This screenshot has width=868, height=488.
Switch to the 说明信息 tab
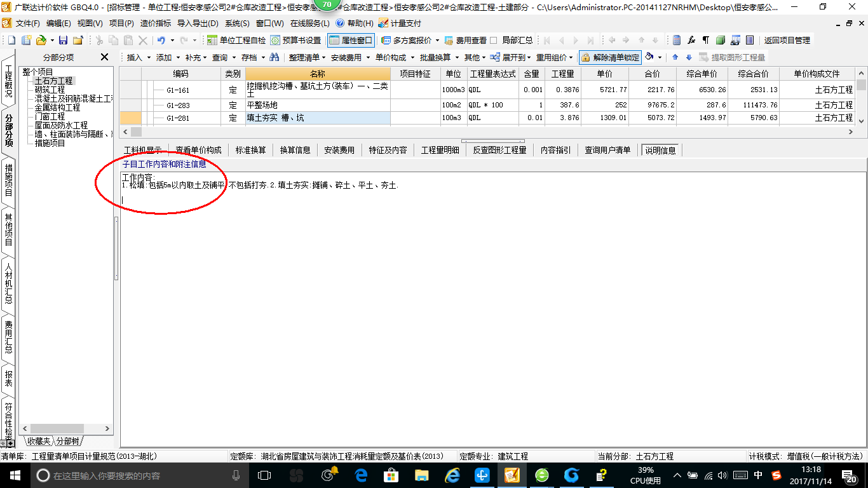pyautogui.click(x=661, y=150)
